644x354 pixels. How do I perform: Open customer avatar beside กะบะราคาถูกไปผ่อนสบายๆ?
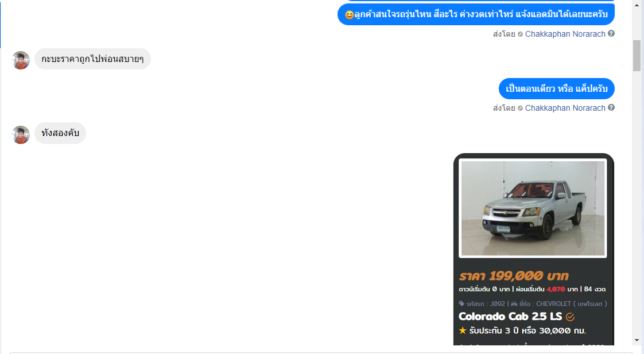(21, 60)
